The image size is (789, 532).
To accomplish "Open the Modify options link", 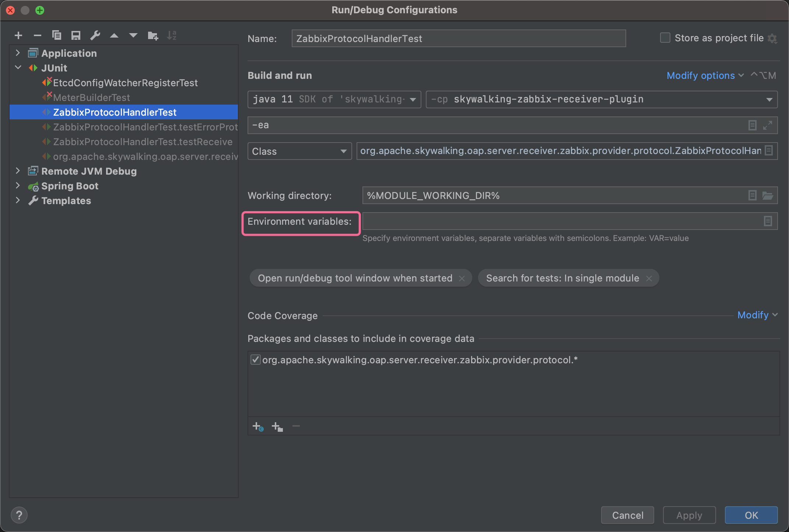I will [701, 76].
